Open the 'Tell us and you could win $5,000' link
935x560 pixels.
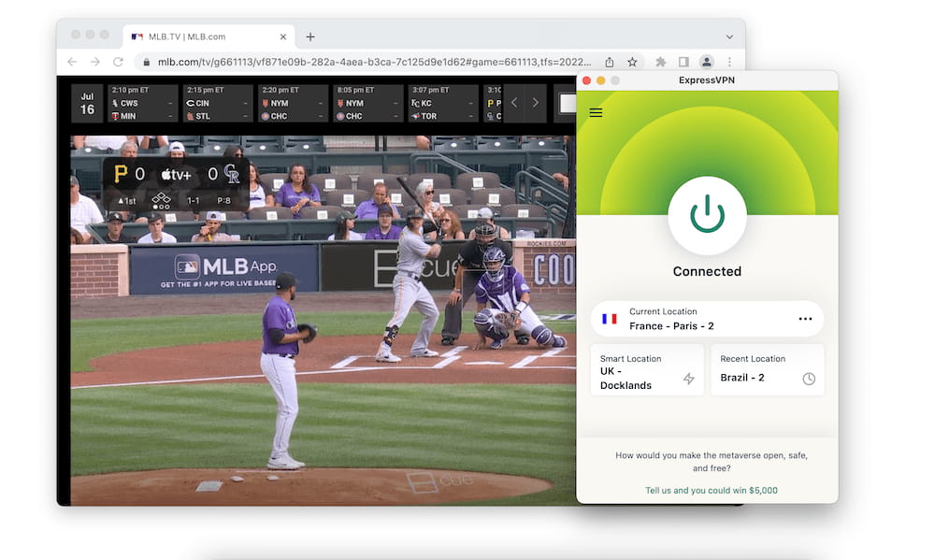point(712,490)
